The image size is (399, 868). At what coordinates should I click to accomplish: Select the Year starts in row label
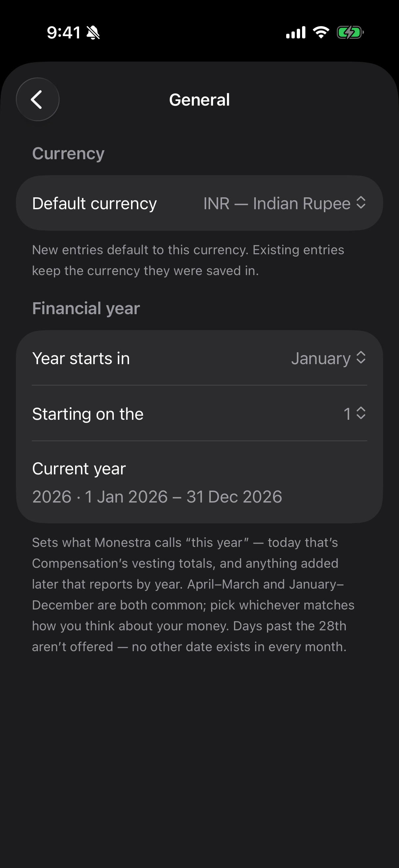click(81, 358)
